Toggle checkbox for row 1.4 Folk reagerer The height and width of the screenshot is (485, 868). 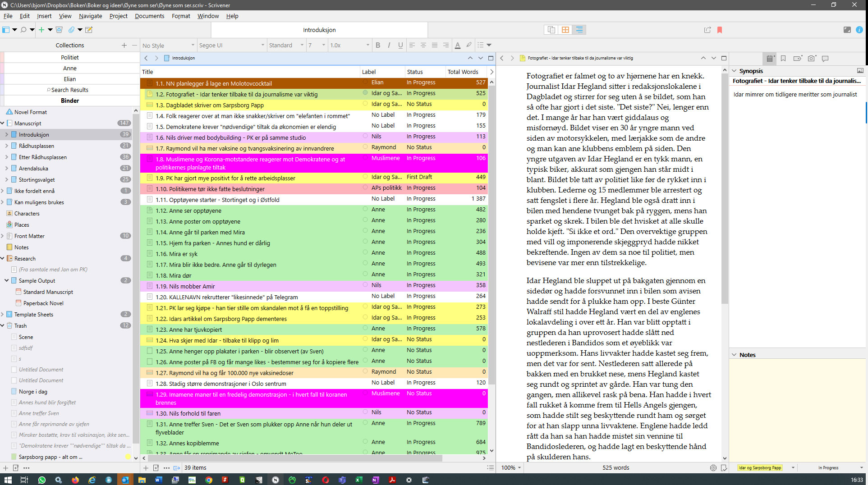click(x=149, y=116)
